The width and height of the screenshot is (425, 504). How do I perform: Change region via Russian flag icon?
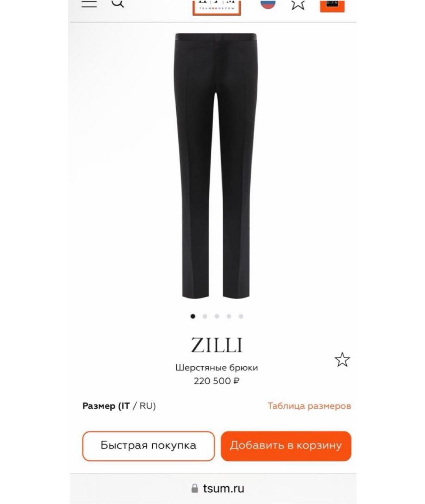[268, 4]
